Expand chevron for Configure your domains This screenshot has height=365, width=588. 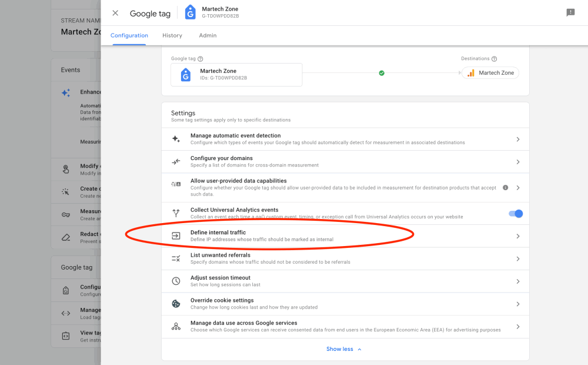pos(518,162)
